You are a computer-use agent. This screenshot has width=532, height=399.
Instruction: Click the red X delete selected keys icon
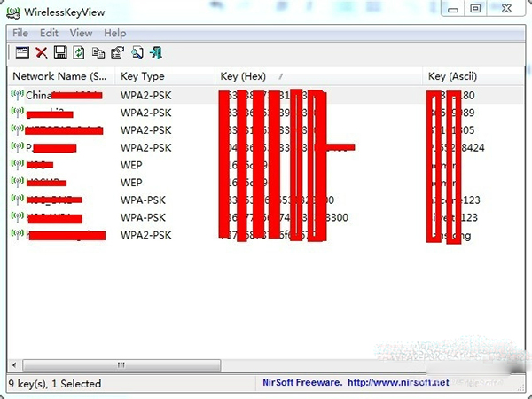pyautogui.click(x=42, y=52)
